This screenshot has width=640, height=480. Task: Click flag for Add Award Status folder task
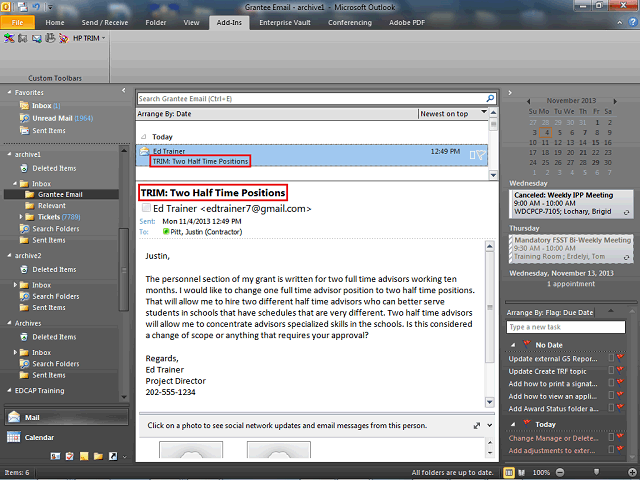(620, 407)
